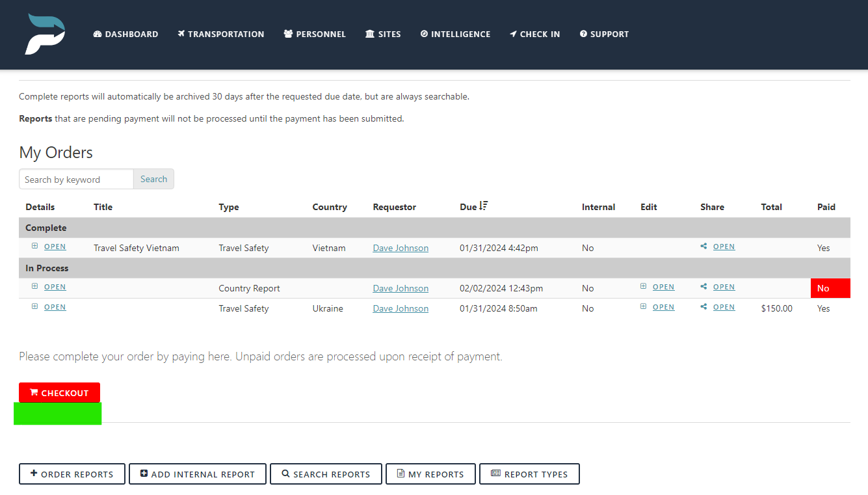Open the Intelligence menu
868x495 pixels.
455,34
